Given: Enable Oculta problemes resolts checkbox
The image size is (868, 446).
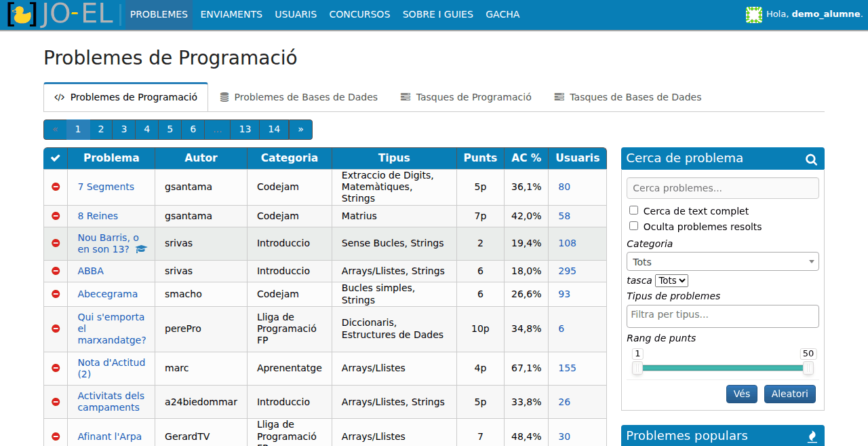Looking at the screenshot, I should pyautogui.click(x=633, y=226).
